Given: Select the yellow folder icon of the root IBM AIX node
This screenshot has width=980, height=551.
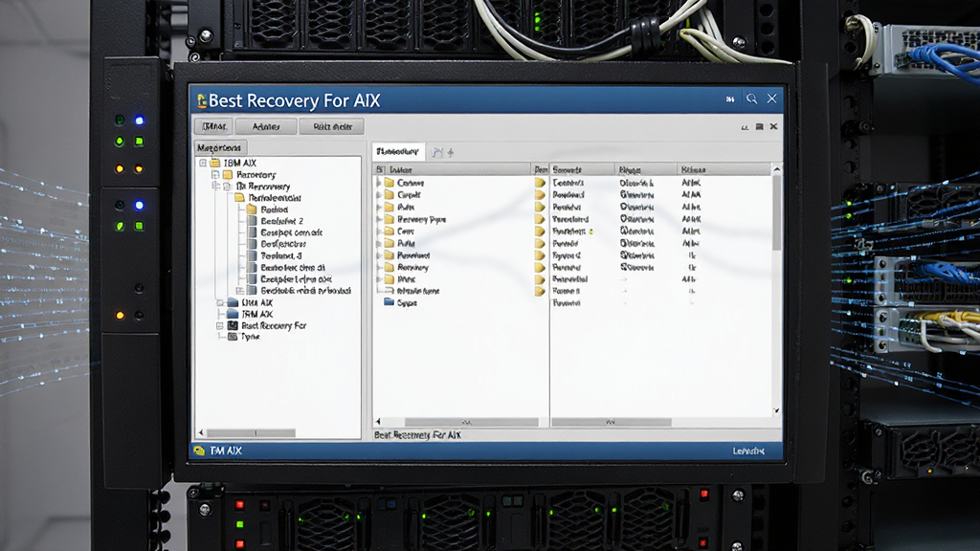Looking at the screenshot, I should tap(215, 163).
